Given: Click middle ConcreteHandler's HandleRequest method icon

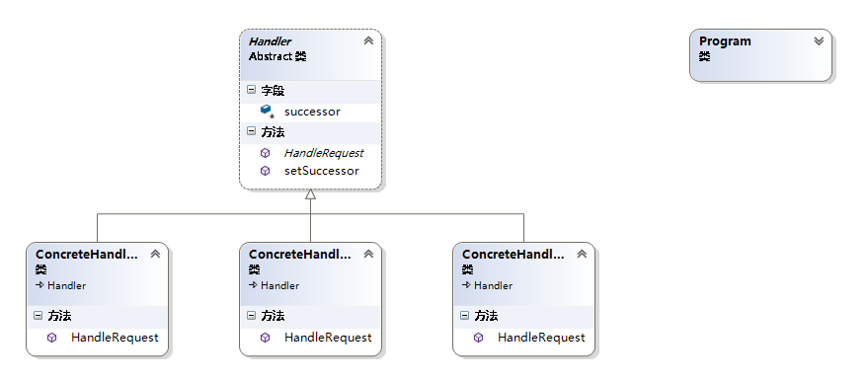Looking at the screenshot, I should [266, 338].
